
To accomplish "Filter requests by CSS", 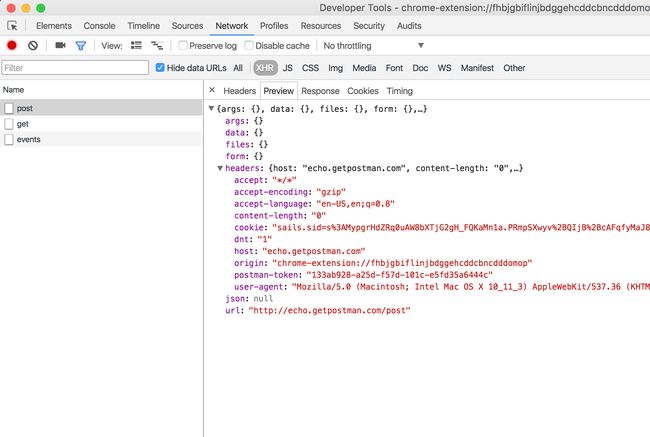I will tap(310, 68).
